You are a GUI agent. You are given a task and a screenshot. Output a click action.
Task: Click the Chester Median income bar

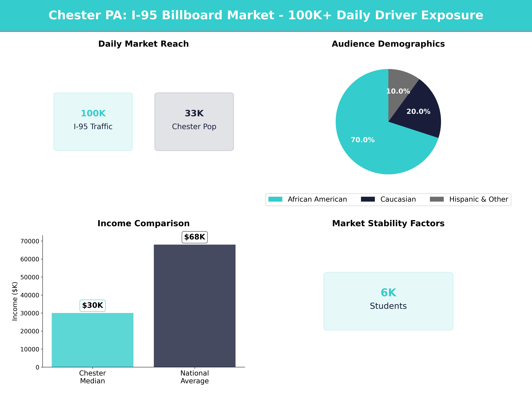coord(93,340)
